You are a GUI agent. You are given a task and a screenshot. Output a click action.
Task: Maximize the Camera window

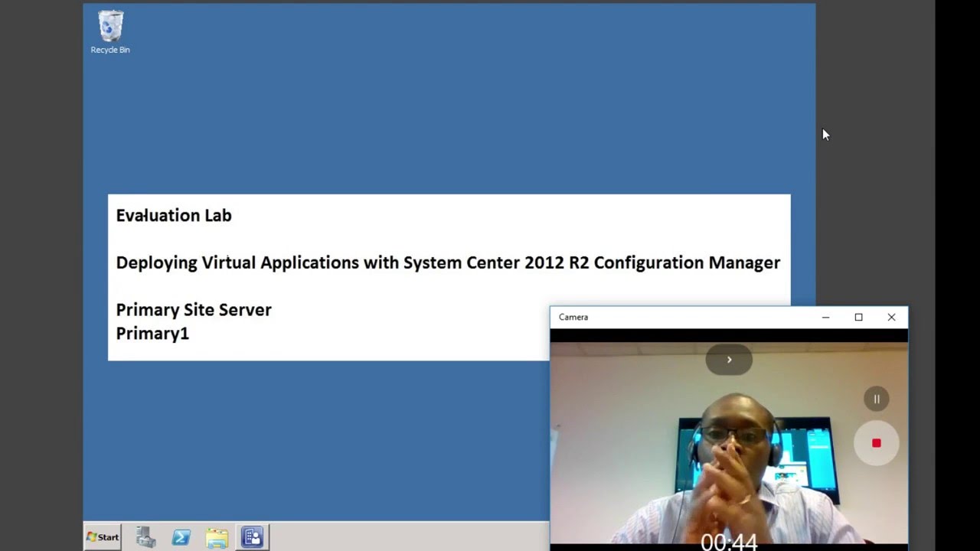(x=858, y=317)
